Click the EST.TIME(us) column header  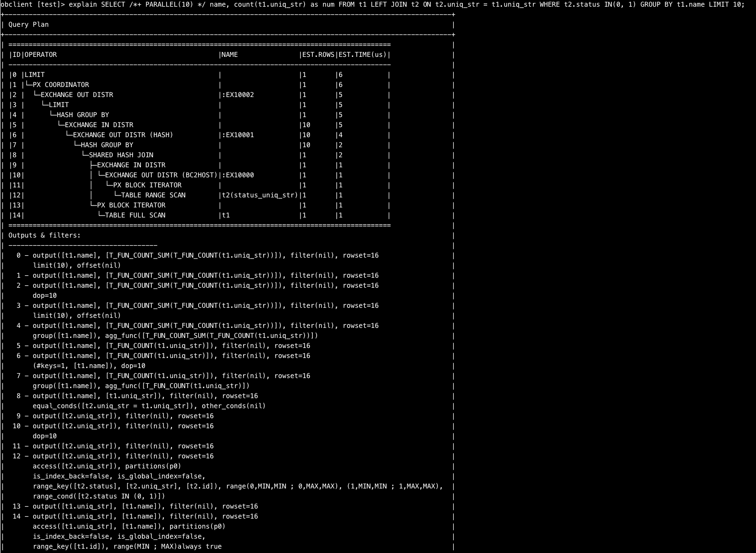tap(362, 54)
